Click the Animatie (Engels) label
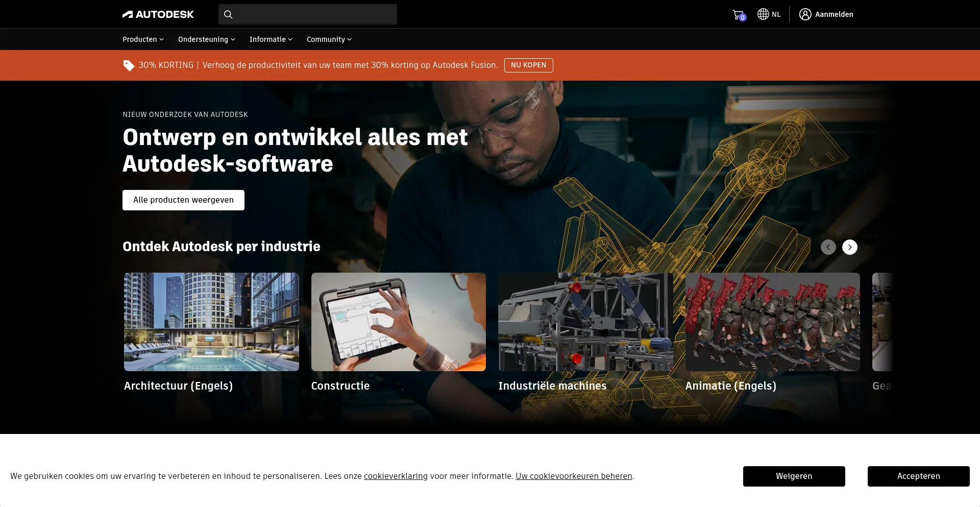 pyautogui.click(x=730, y=386)
